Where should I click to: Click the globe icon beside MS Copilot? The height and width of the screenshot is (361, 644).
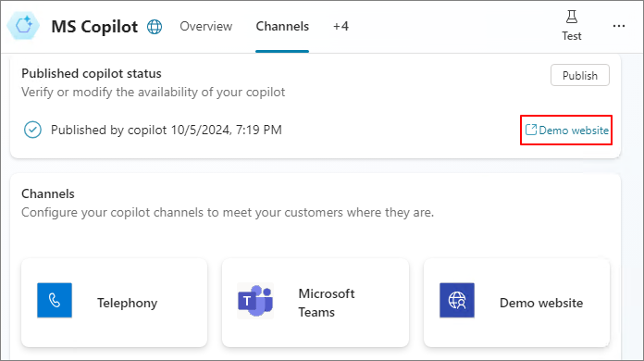[155, 27]
